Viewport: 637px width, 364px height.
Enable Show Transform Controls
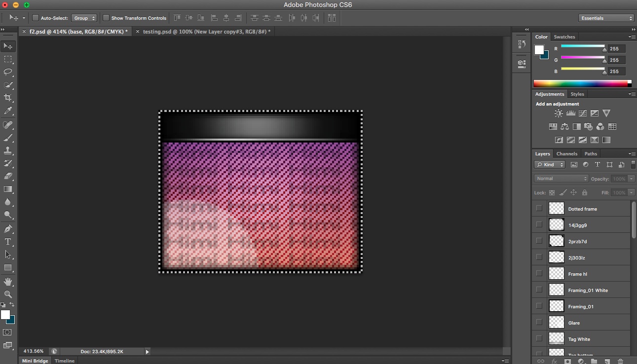pyautogui.click(x=106, y=17)
